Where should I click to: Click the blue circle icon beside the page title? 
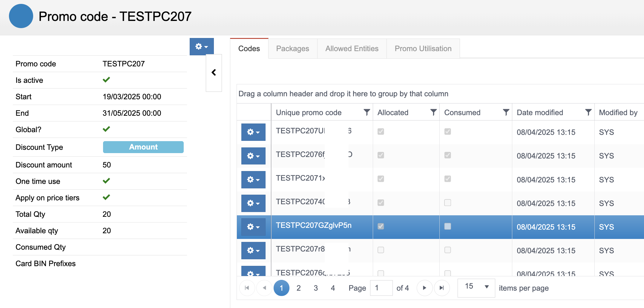[x=21, y=16]
